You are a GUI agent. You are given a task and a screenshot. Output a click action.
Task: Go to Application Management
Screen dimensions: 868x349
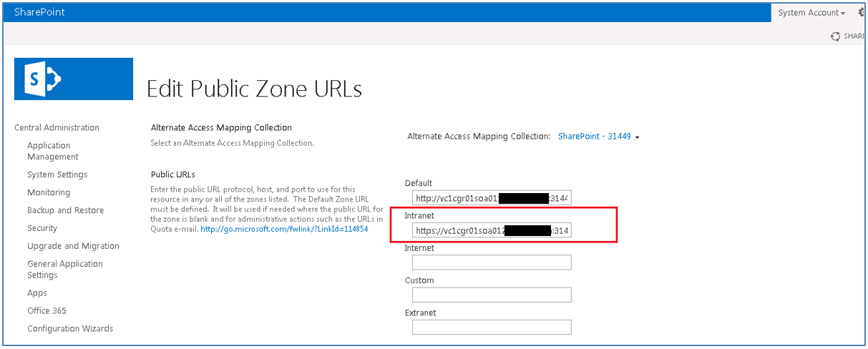point(53,151)
